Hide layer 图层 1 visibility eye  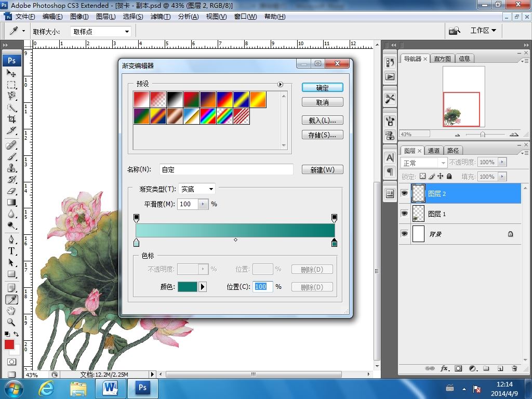pyautogui.click(x=404, y=214)
